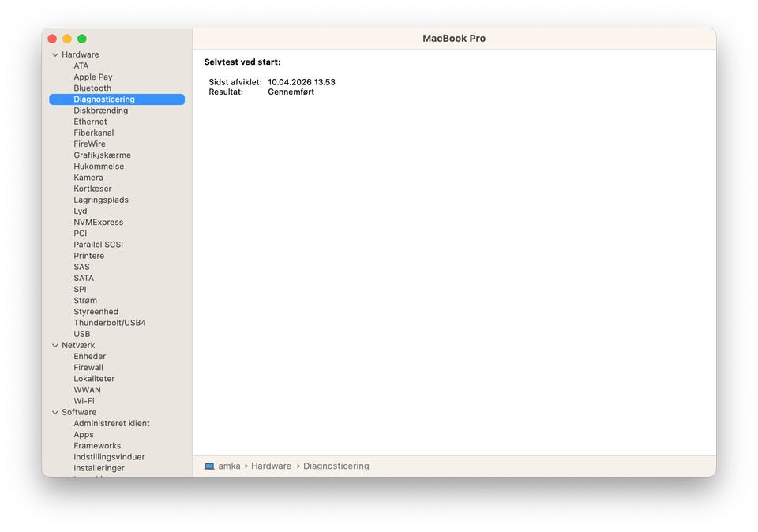Select WWAN under Netværk

[x=88, y=390]
